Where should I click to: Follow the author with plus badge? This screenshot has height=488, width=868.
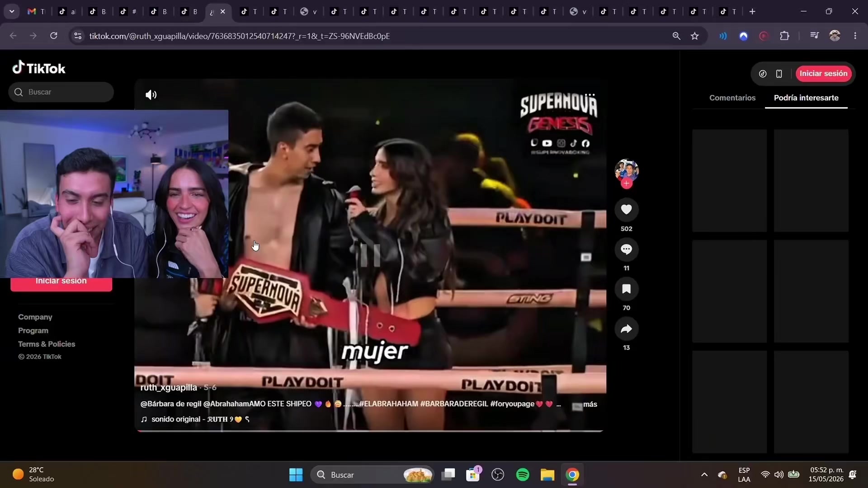[627, 183]
